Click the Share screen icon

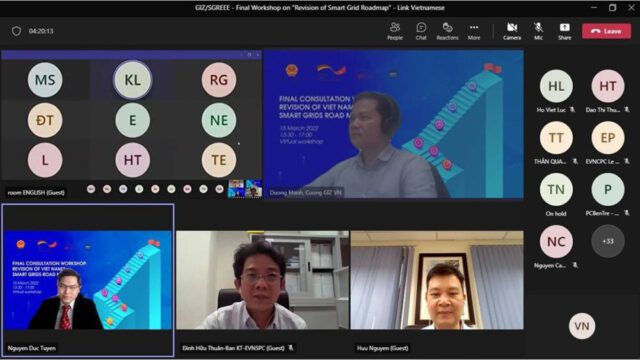point(564,31)
